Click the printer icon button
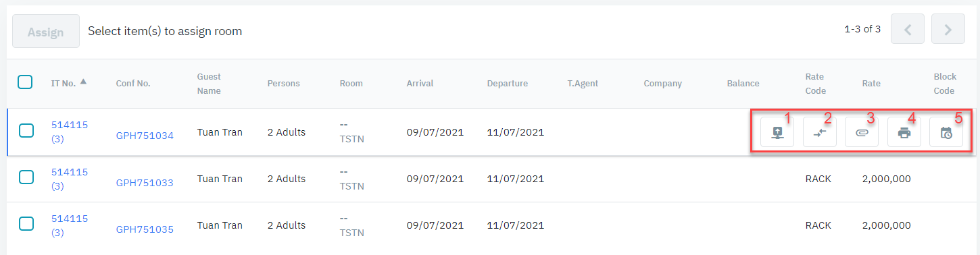 coord(904,133)
